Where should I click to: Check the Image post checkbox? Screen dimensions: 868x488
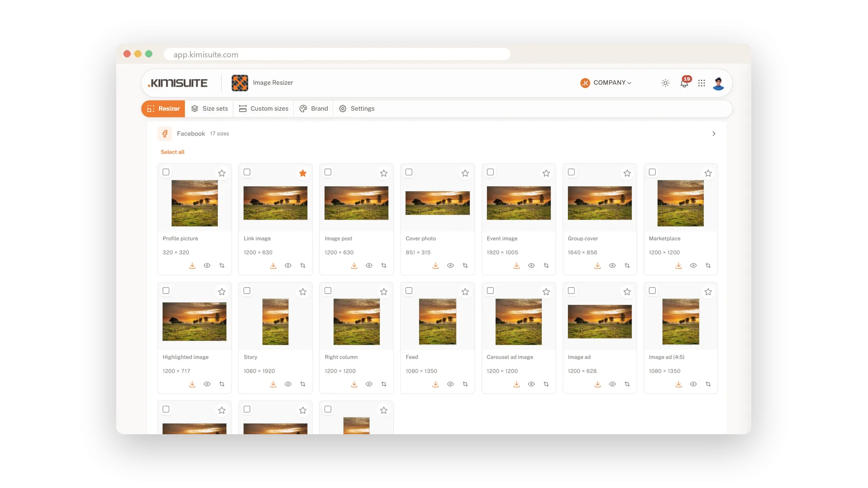click(328, 172)
